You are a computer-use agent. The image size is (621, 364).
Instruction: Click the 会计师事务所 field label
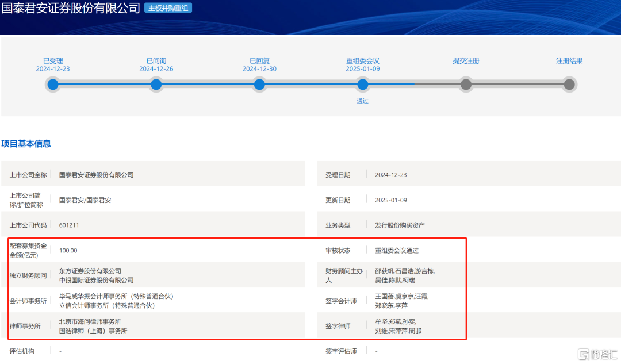click(x=28, y=301)
